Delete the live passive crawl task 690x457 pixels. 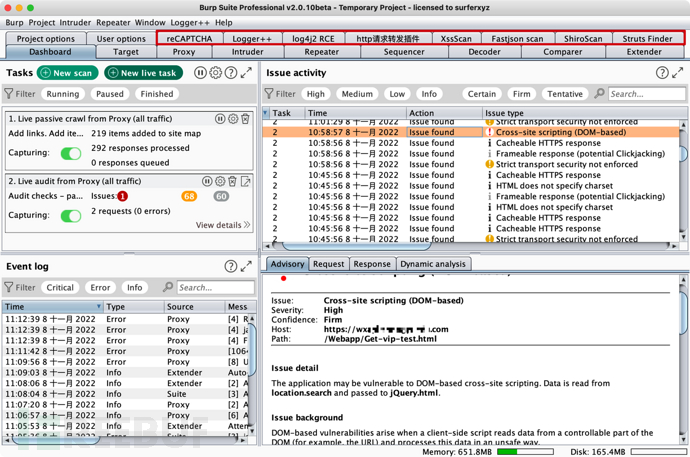point(246,119)
